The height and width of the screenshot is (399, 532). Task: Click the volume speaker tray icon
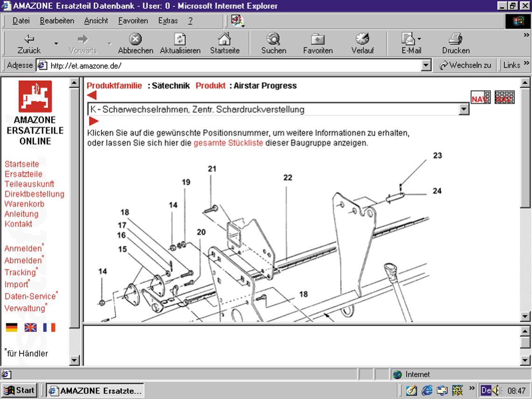tap(497, 391)
